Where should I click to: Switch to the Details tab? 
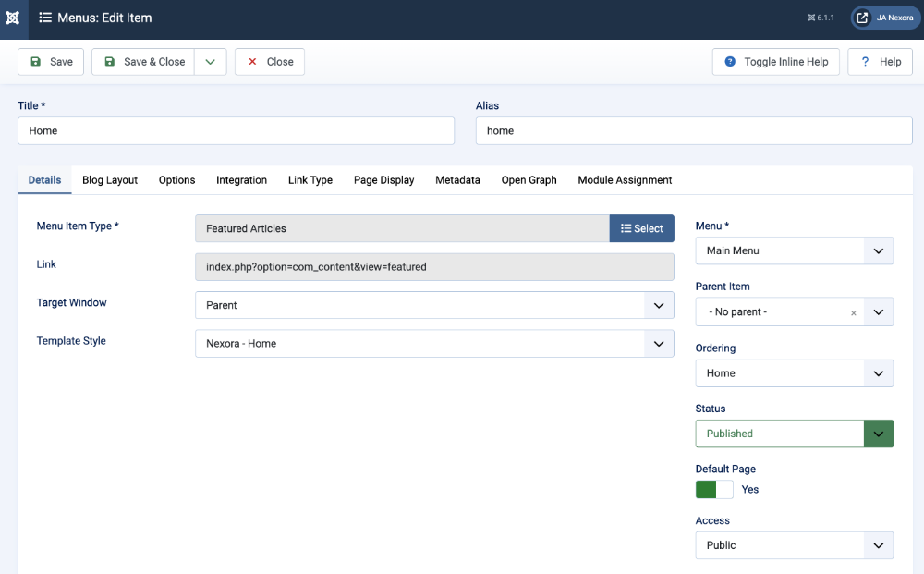pos(44,179)
